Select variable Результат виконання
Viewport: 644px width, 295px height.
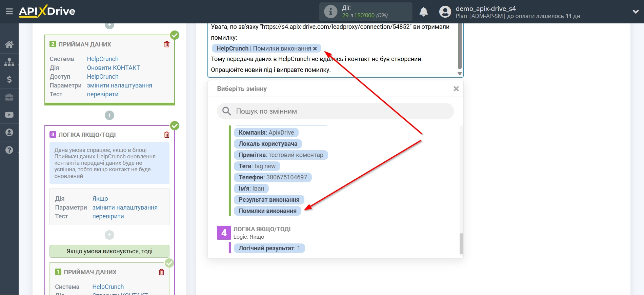point(269,200)
